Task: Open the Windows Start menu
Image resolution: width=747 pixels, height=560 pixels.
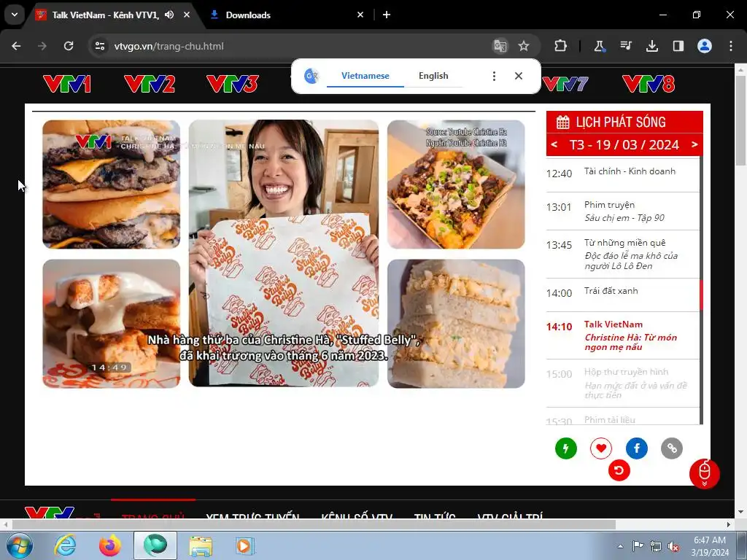Action: (x=20, y=545)
